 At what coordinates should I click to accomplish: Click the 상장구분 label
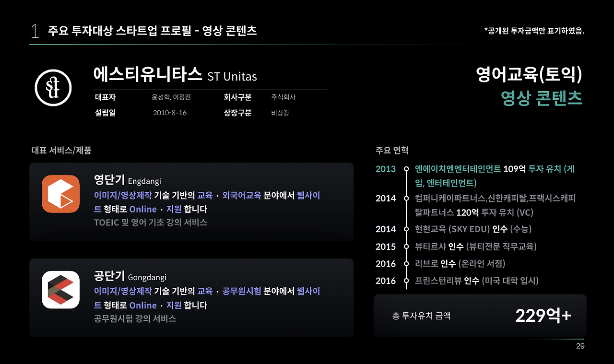(x=237, y=113)
